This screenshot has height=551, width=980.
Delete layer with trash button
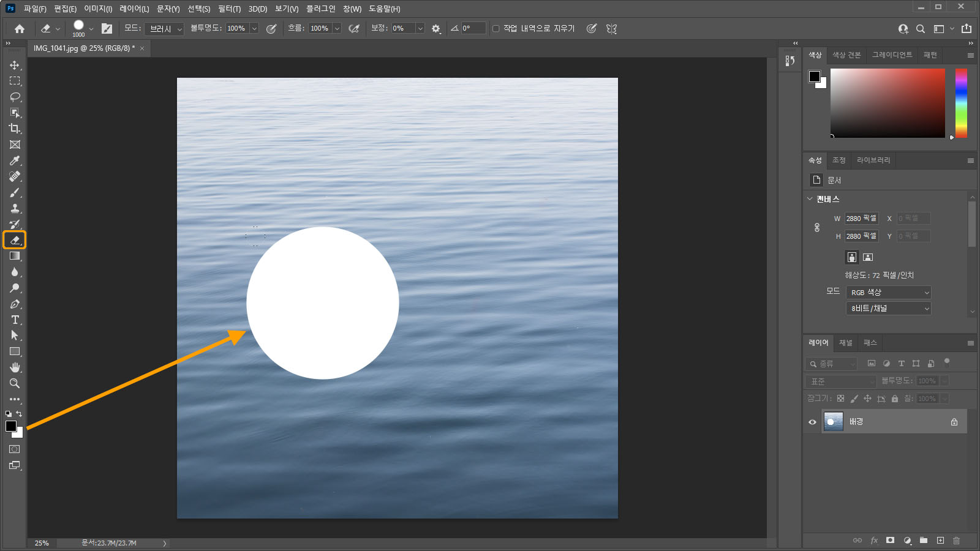point(957,541)
